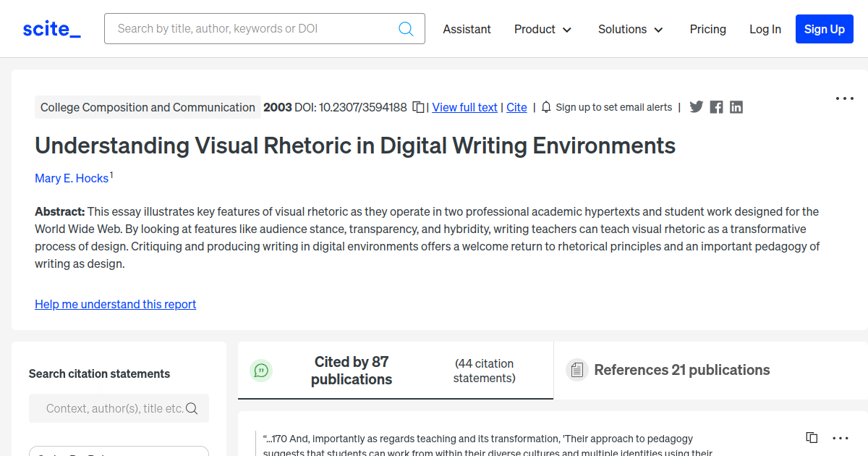
Task: Click the Search citation statements heading
Action: [99, 373]
